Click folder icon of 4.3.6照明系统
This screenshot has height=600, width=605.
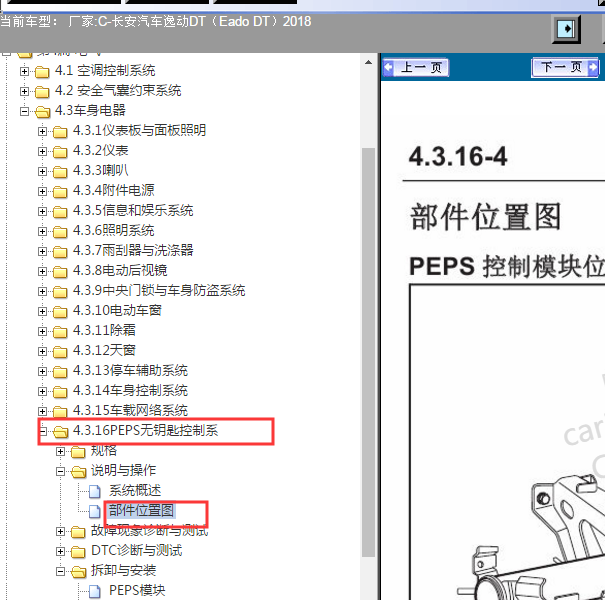(x=60, y=232)
